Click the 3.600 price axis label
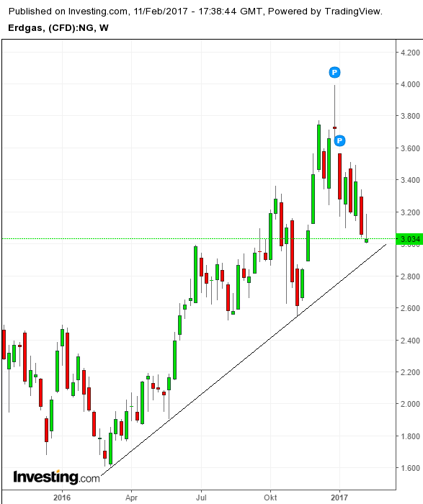Screen dimensions: 423x504 pyautogui.click(x=410, y=148)
